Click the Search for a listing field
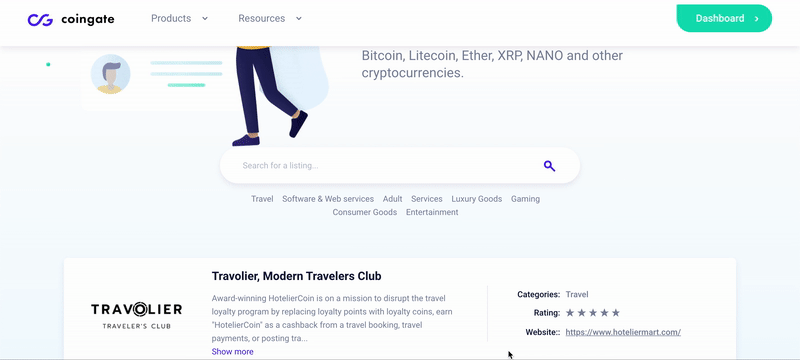 399,166
